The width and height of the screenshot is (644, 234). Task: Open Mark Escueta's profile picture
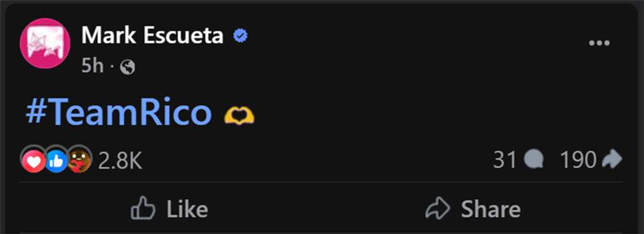[45, 43]
